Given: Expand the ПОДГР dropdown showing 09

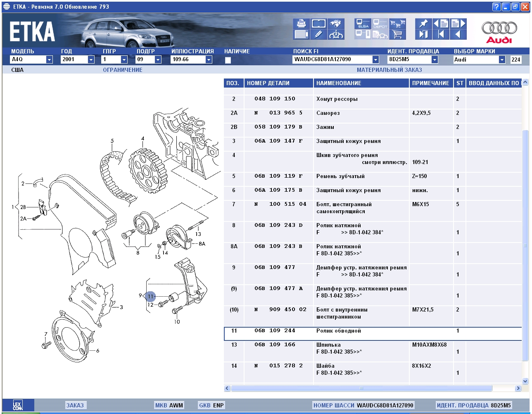Looking at the screenshot, I should click(x=158, y=59).
